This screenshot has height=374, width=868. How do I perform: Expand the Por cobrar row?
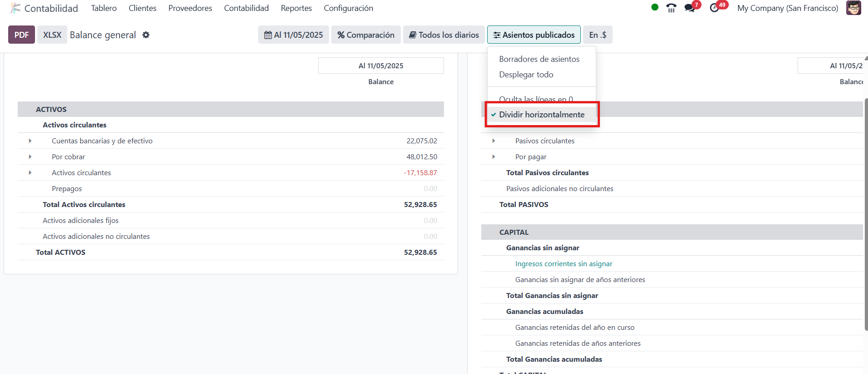(x=30, y=157)
